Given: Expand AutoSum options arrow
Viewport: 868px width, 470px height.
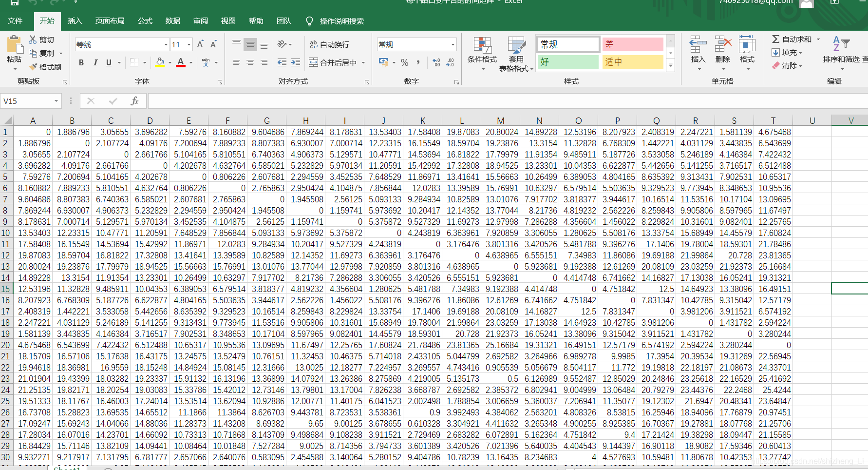Looking at the screenshot, I should coord(818,39).
